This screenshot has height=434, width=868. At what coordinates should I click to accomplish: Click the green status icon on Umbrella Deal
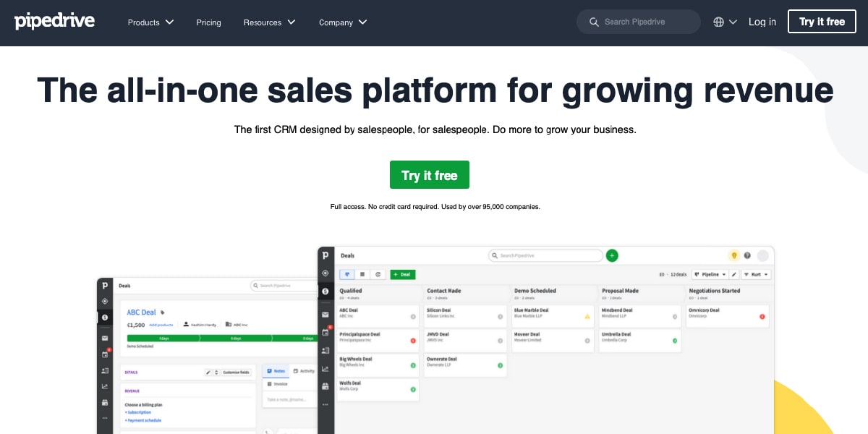click(x=674, y=341)
